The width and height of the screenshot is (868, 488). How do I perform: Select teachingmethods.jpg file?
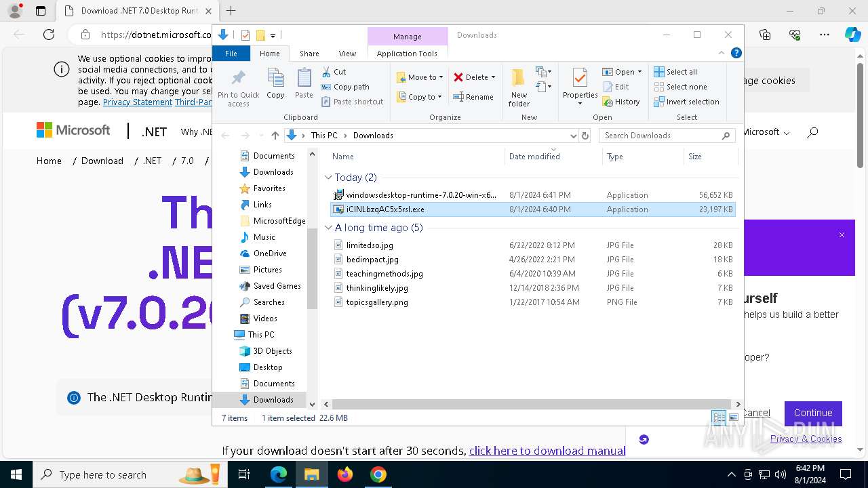coord(534,274)
